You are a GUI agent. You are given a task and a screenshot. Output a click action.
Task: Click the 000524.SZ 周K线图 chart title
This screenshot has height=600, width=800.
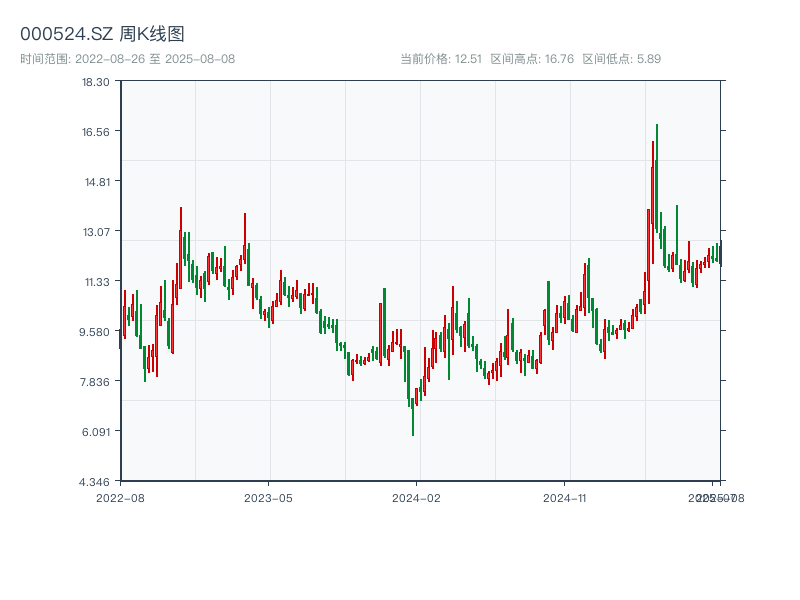pos(102,35)
